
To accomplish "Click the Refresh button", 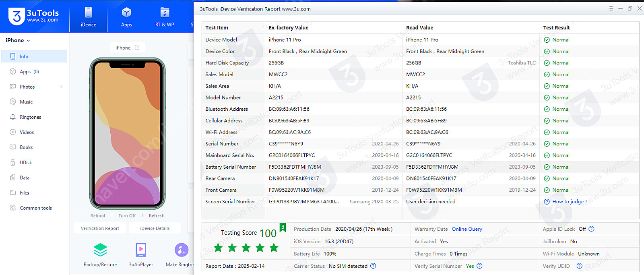I will 157,216.
